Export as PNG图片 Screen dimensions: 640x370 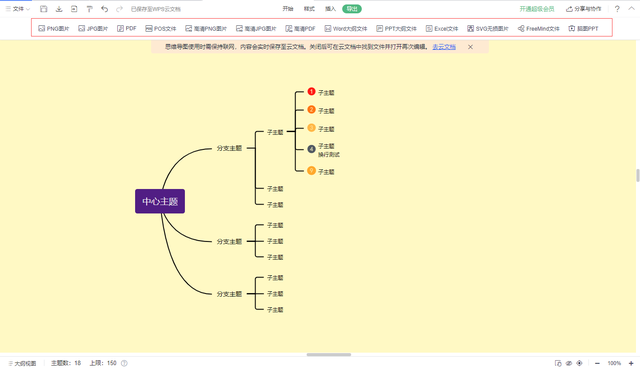[53, 29]
